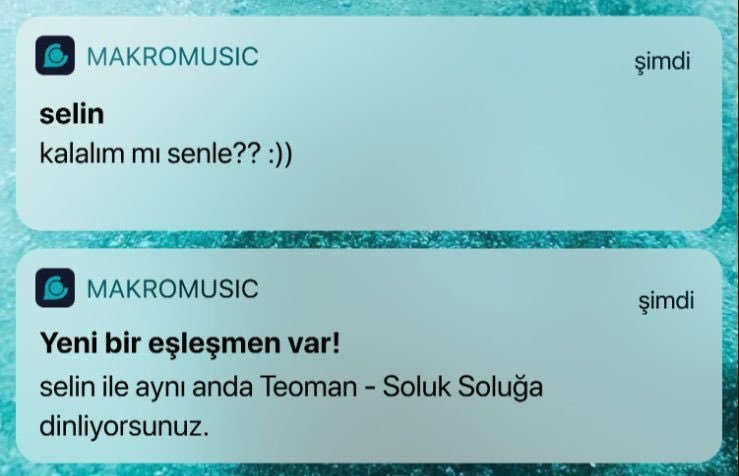Click the wallpaper strip between the two notifications
This screenshot has width=739, height=476.
tap(370, 240)
